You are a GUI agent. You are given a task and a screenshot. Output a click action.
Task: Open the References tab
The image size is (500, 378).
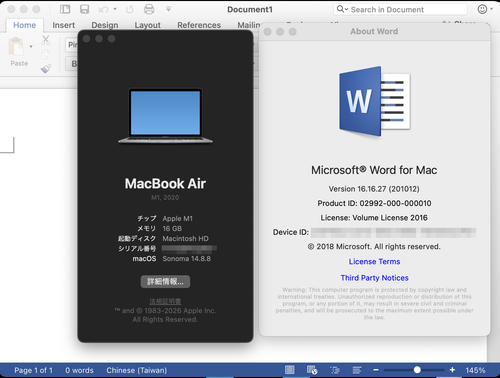(199, 25)
